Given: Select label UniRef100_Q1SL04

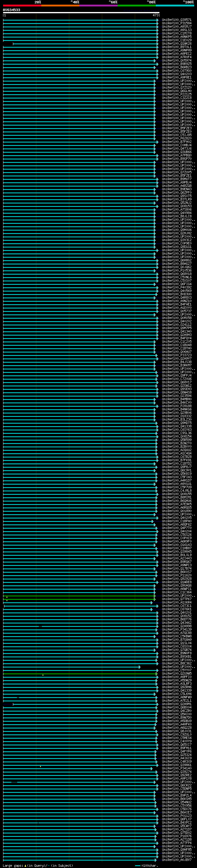Looking at the screenshot, I should coord(176,643).
